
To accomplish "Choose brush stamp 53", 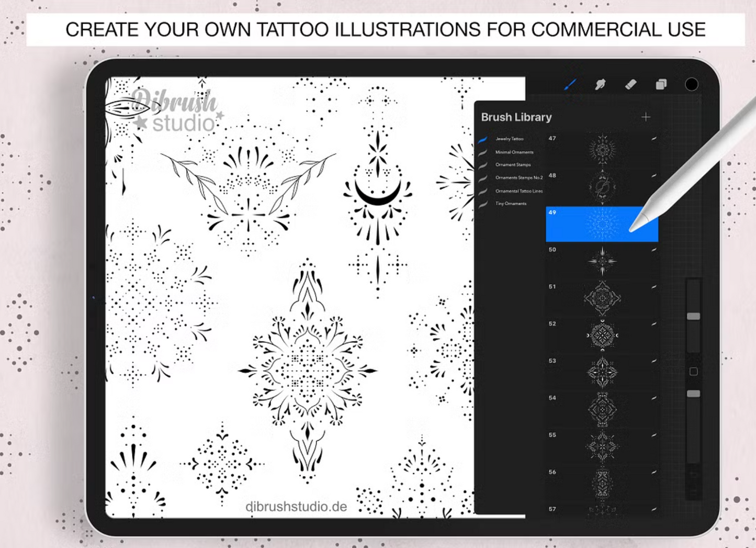I will pyautogui.click(x=602, y=373).
